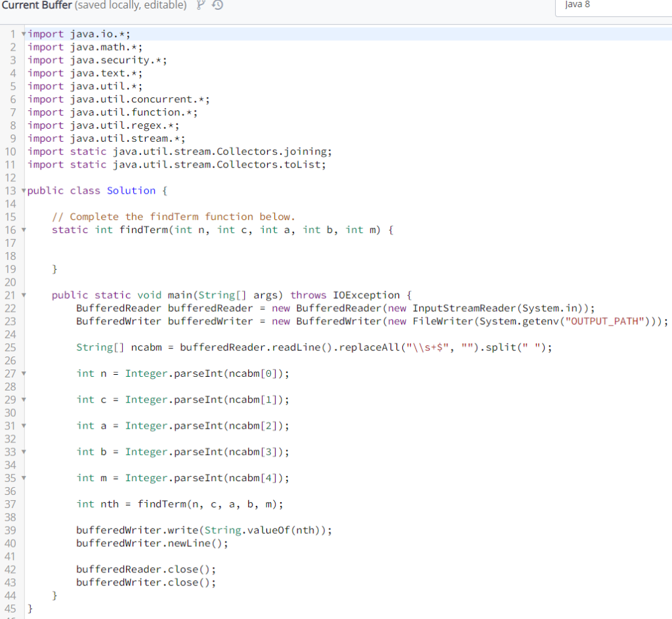Collapse the import block on line 1
The image size is (672, 619).
coord(22,33)
